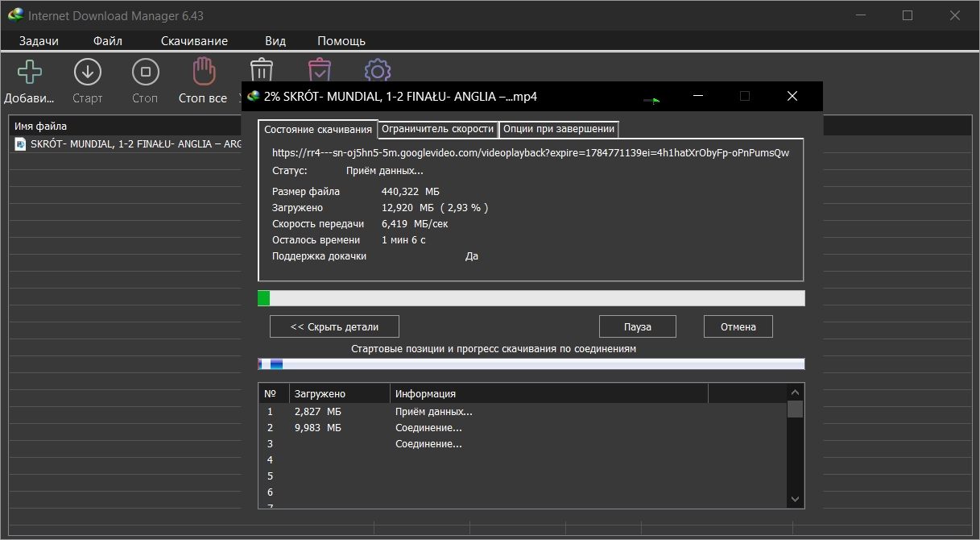Click the Добавить (add URL) toolbar icon
This screenshot has width=980, height=540.
[x=29, y=72]
